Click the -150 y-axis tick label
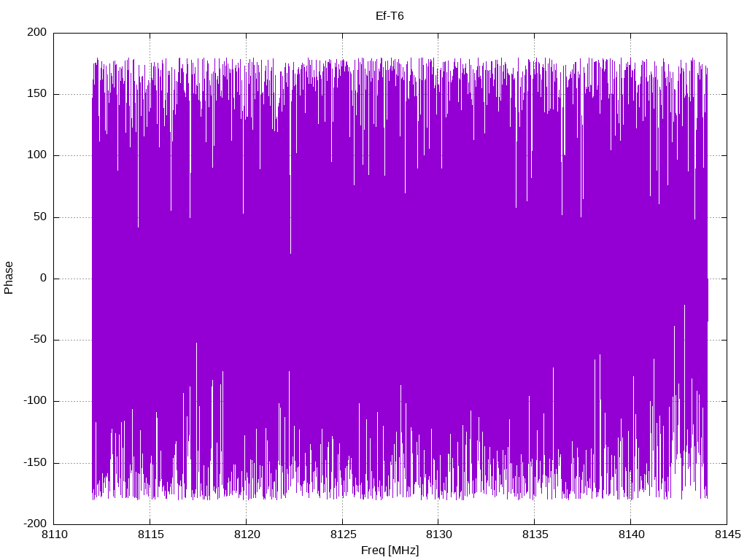747x560 pixels. 35,462
